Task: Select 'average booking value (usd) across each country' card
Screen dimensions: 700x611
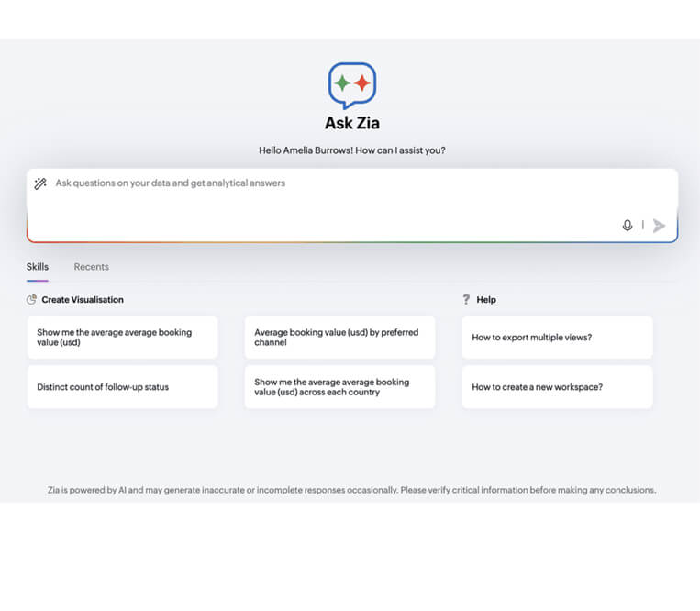Action: [339, 387]
